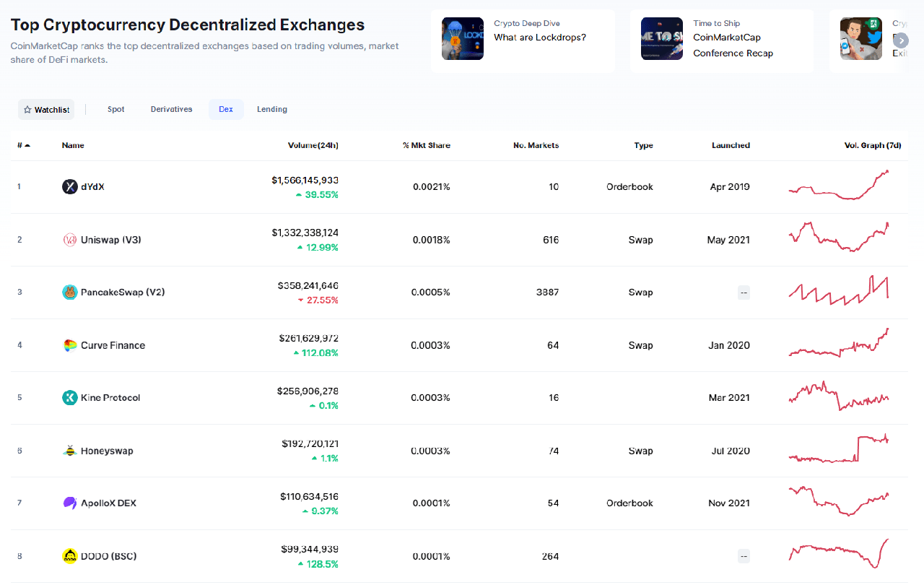
Task: Click the next arrow on the article carousel
Action: point(900,40)
